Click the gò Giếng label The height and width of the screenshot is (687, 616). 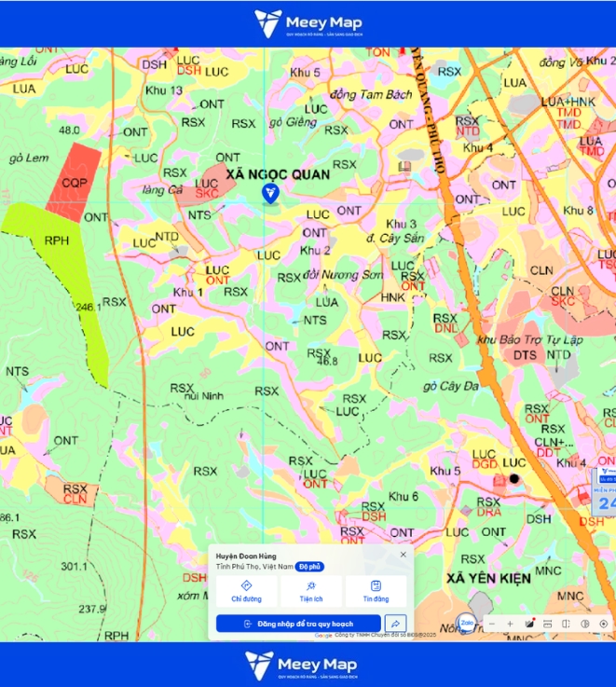point(294,122)
